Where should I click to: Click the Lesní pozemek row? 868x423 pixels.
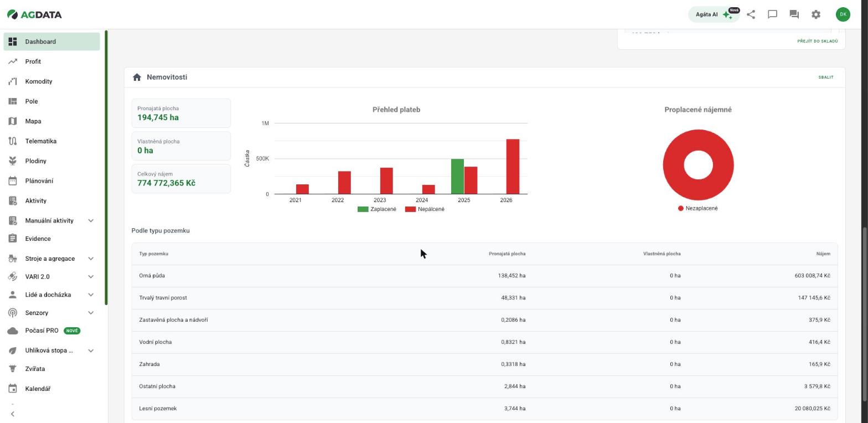(484, 409)
